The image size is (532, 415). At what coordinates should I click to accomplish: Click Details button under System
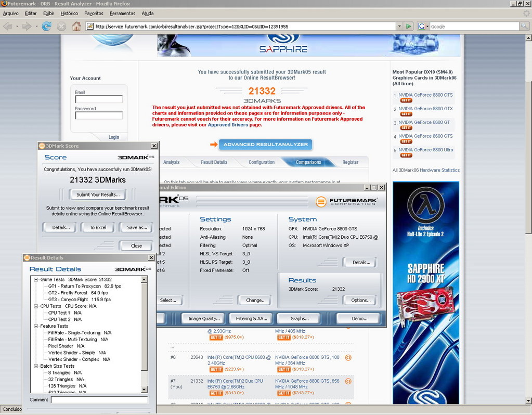click(361, 262)
